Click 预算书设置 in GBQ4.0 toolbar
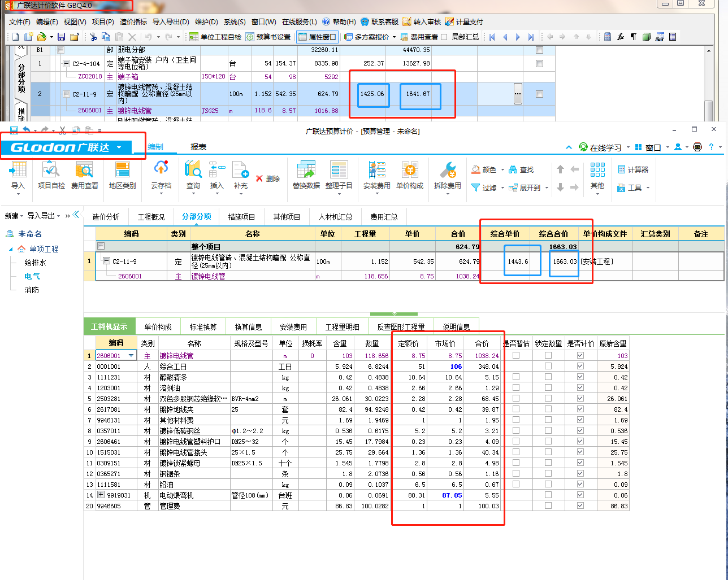Screen dimensions: 728x580 point(268,37)
